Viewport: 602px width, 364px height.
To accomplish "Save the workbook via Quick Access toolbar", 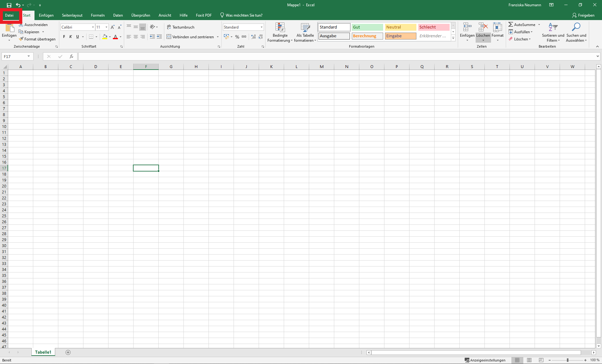I will point(9,5).
